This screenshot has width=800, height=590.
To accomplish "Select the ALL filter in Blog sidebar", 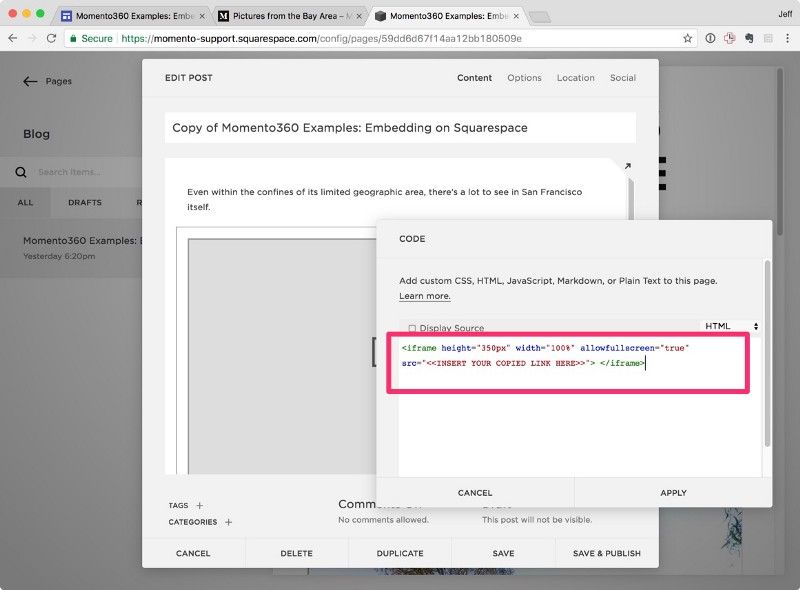I will pyautogui.click(x=25, y=203).
